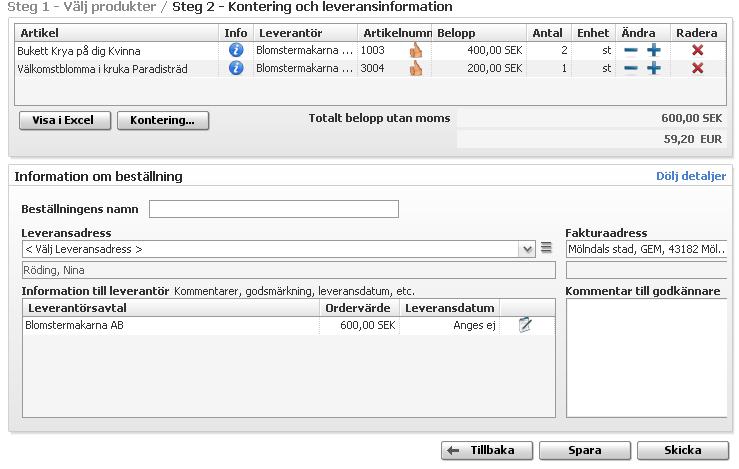The image size is (739, 469).
Task: Open the Kontering dialog
Action: [x=163, y=120]
